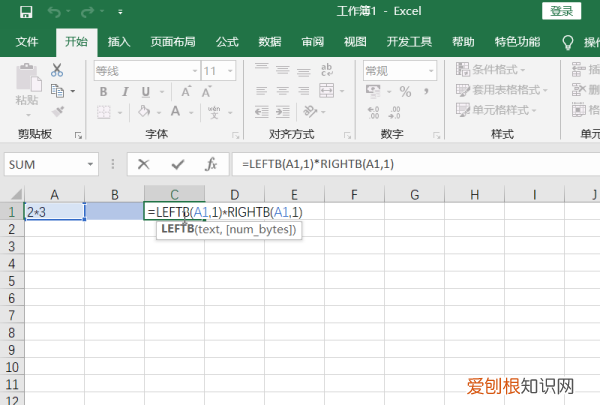Viewport: 600px width, 405px height.
Task: Switch to the 页面布局 tab
Action: point(173,41)
